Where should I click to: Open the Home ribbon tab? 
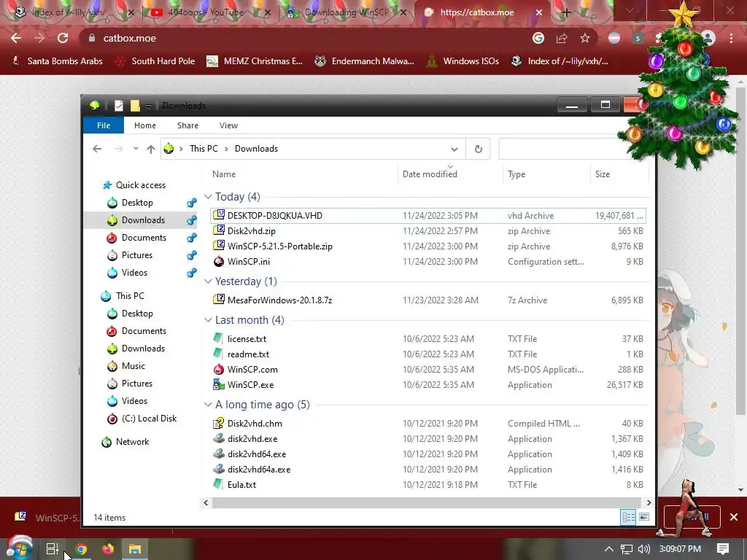[145, 125]
